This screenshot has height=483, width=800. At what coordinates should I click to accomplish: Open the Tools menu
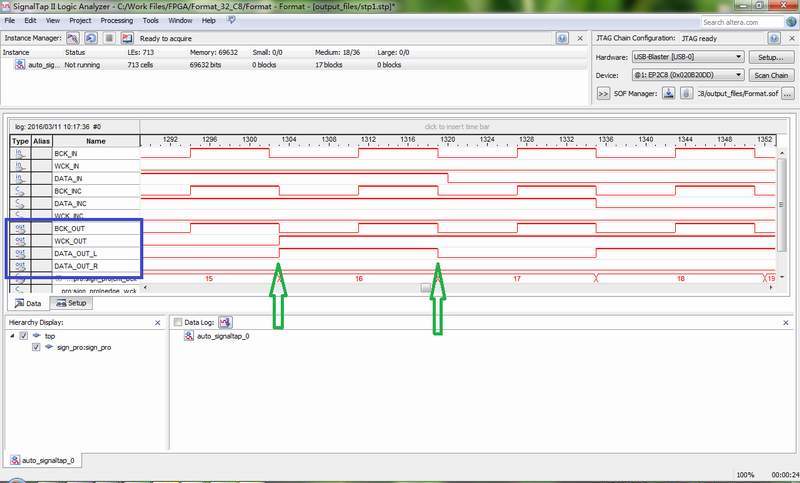coord(151,20)
